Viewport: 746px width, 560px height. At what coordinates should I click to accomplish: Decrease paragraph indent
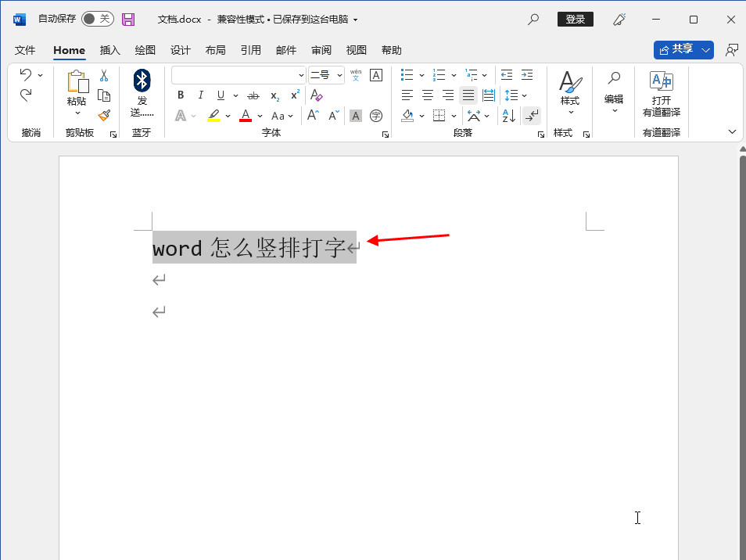tap(507, 75)
